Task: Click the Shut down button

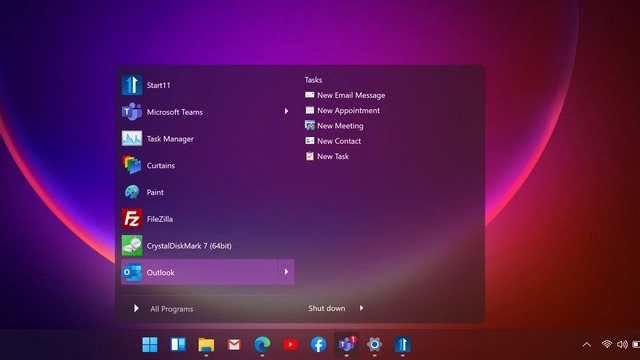Action: [x=327, y=308]
